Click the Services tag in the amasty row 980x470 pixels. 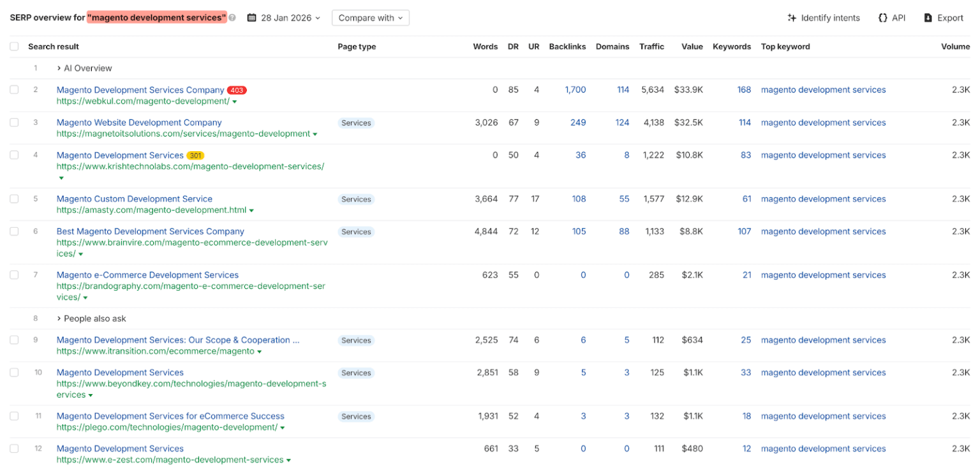pos(356,200)
